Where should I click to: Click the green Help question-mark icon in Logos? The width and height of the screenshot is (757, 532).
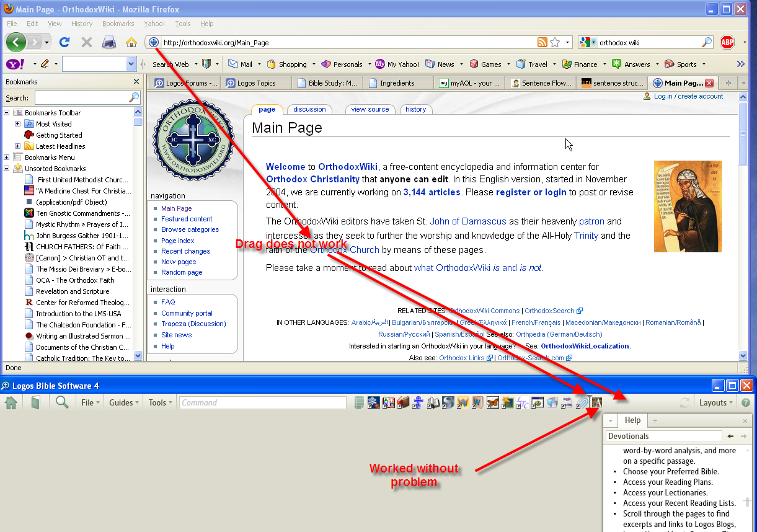[745, 402]
